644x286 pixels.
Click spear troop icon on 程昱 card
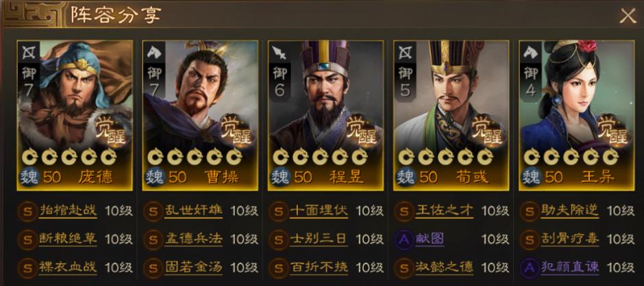coord(280,52)
